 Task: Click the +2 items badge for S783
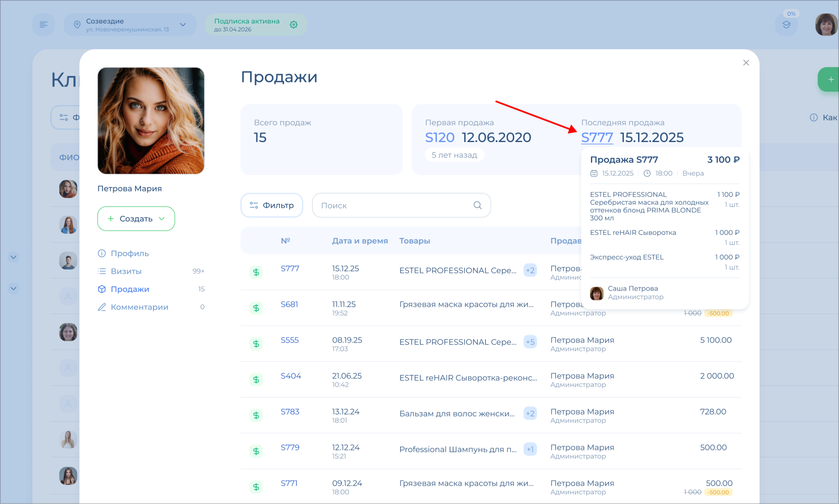click(530, 414)
